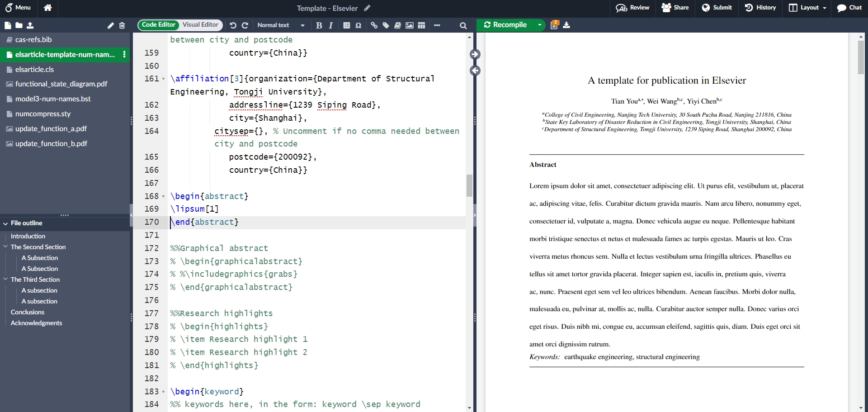The width and height of the screenshot is (868, 412).
Task: Switch to Visual Editor mode
Action: 200,25
